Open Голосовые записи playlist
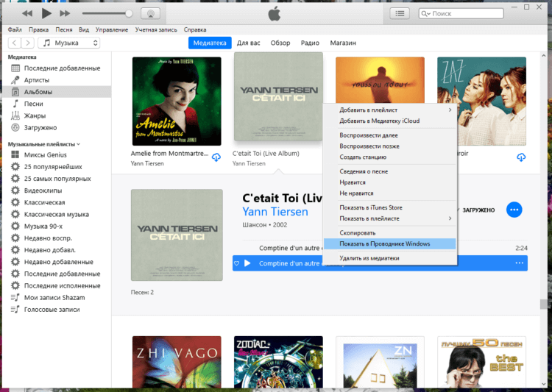 (57, 310)
